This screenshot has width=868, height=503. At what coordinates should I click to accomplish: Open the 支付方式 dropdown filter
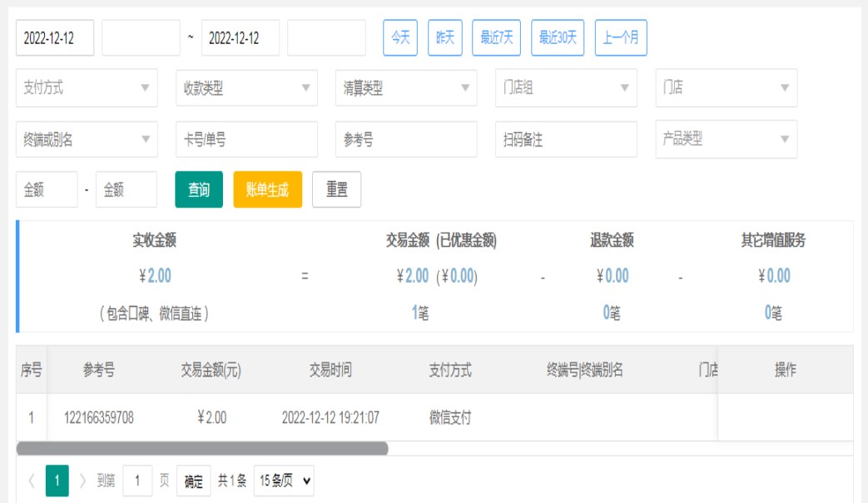click(x=87, y=88)
